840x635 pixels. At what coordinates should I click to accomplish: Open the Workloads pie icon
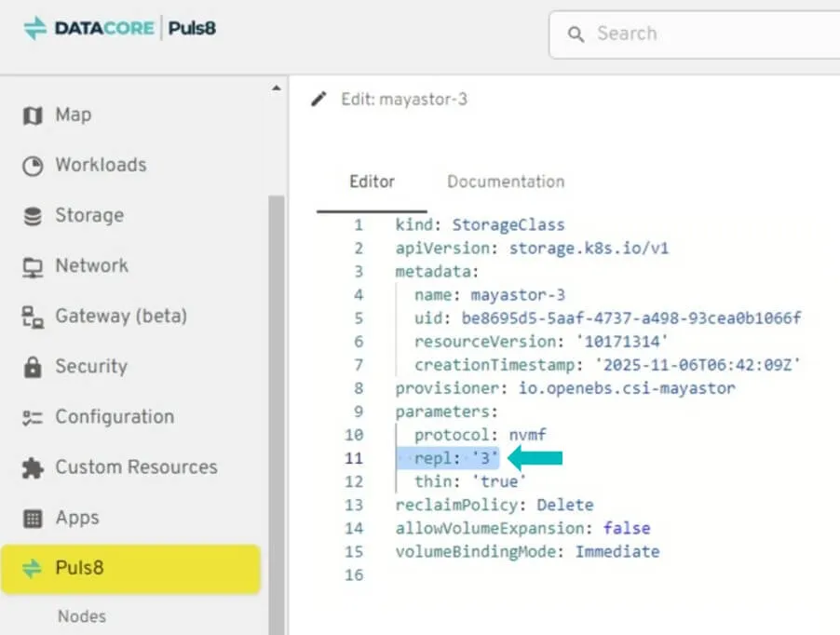click(33, 166)
